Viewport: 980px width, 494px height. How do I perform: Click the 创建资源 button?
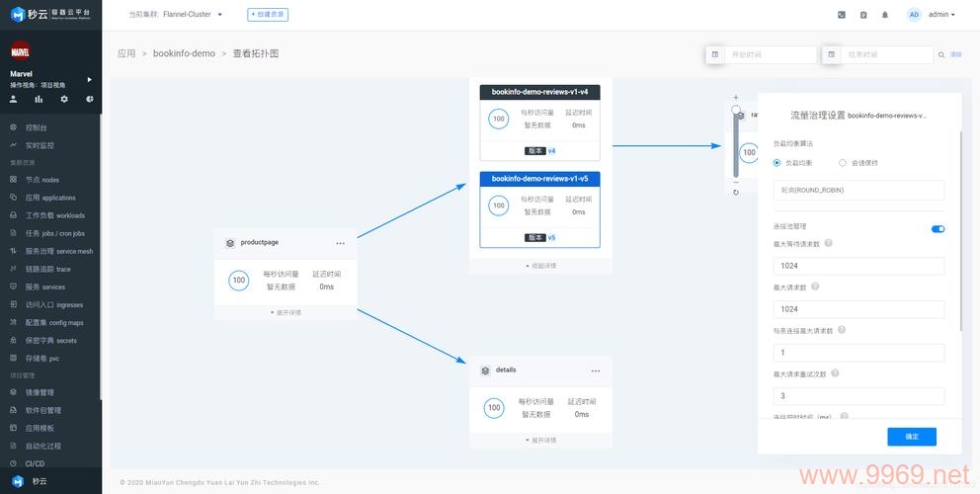(x=268, y=15)
